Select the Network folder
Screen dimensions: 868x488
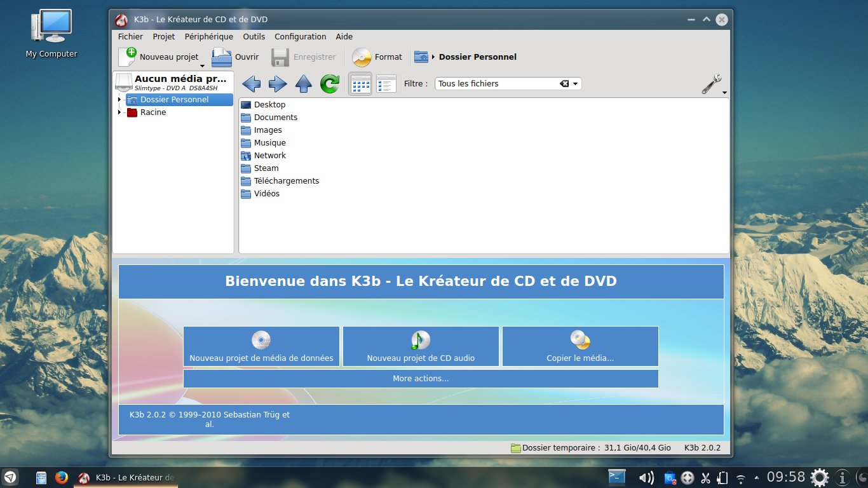click(263, 156)
